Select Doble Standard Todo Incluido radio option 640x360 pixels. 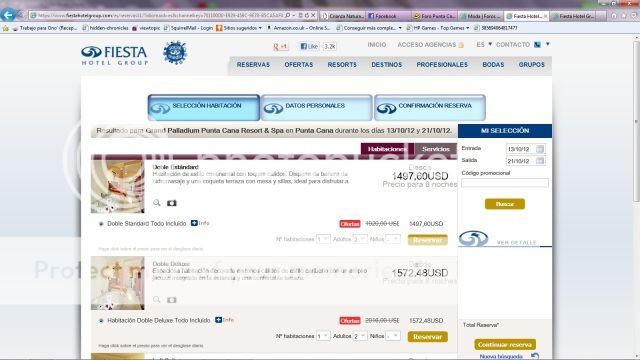pos(101,224)
